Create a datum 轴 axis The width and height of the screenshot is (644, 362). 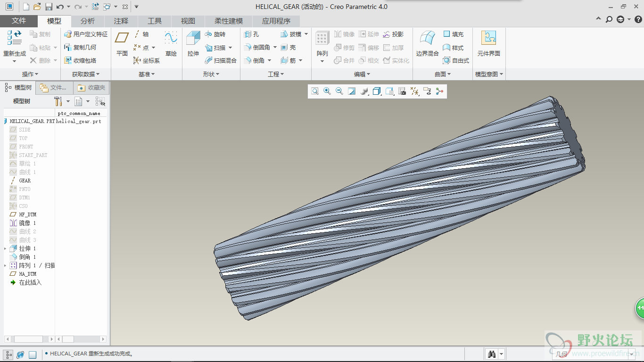pyautogui.click(x=141, y=34)
